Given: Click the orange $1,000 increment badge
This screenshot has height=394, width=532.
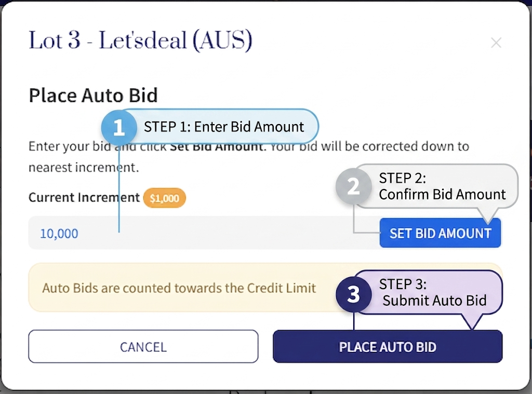Looking at the screenshot, I should pyautogui.click(x=164, y=198).
